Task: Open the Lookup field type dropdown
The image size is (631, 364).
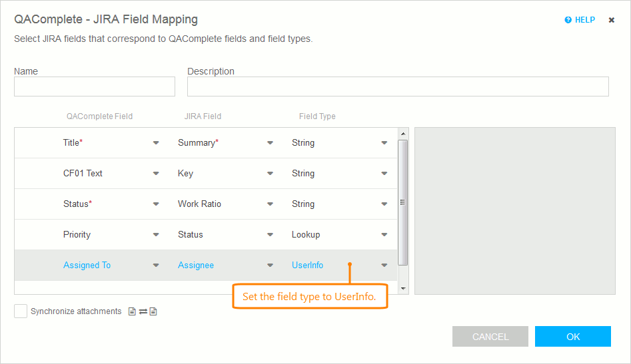Action: [384, 235]
